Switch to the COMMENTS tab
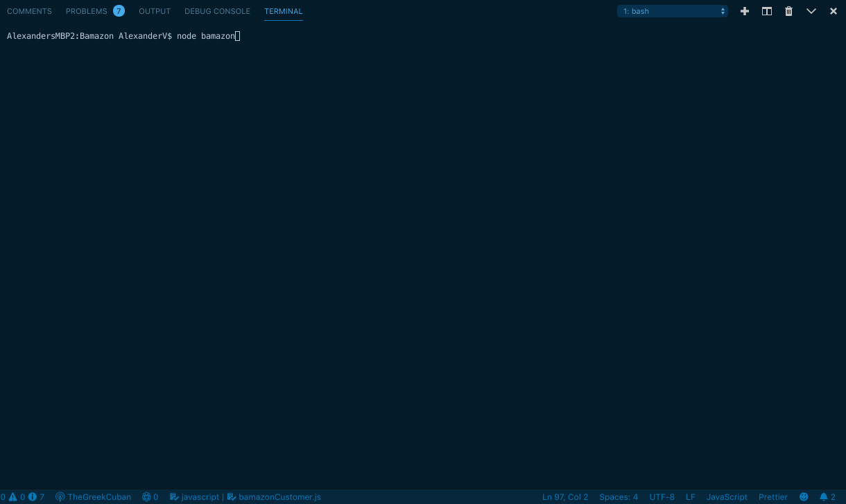This screenshot has height=504, width=846. pyautogui.click(x=29, y=11)
